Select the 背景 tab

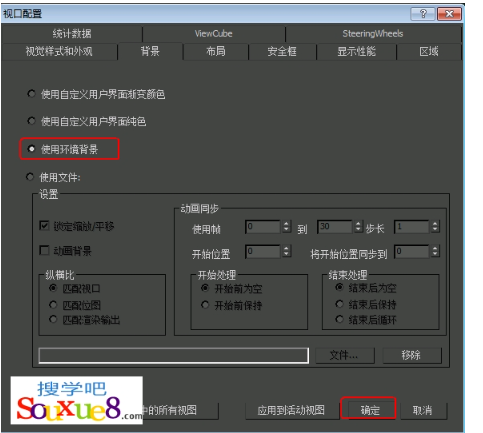pos(150,52)
